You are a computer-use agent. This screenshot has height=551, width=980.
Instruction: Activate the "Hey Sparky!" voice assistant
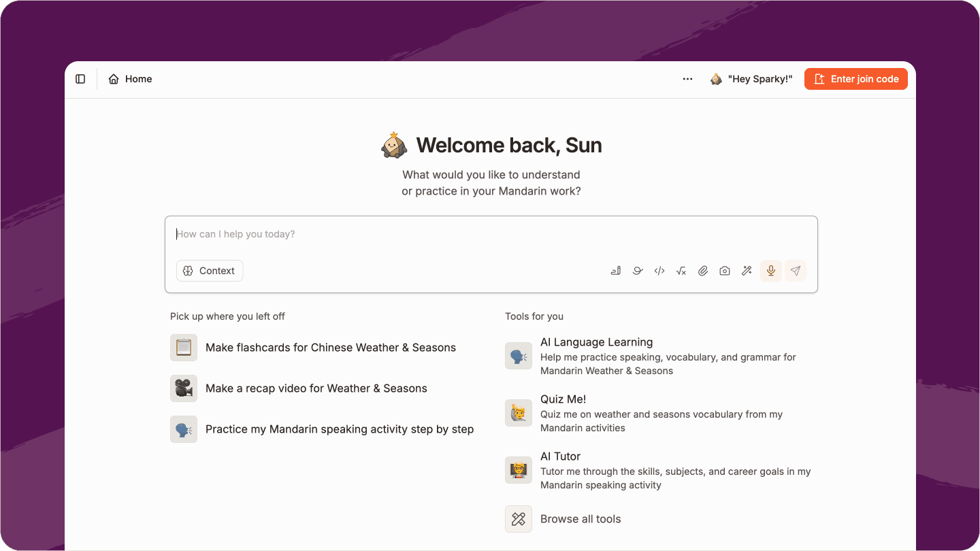751,79
